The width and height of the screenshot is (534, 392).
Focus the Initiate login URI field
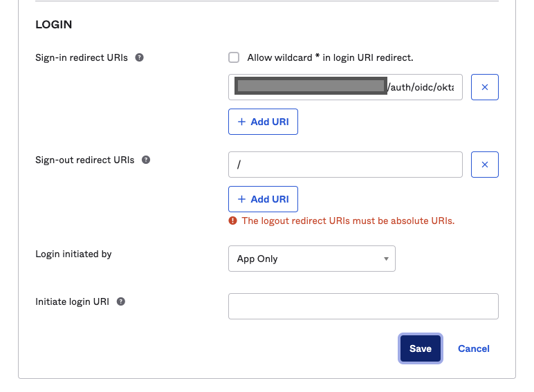tap(363, 306)
